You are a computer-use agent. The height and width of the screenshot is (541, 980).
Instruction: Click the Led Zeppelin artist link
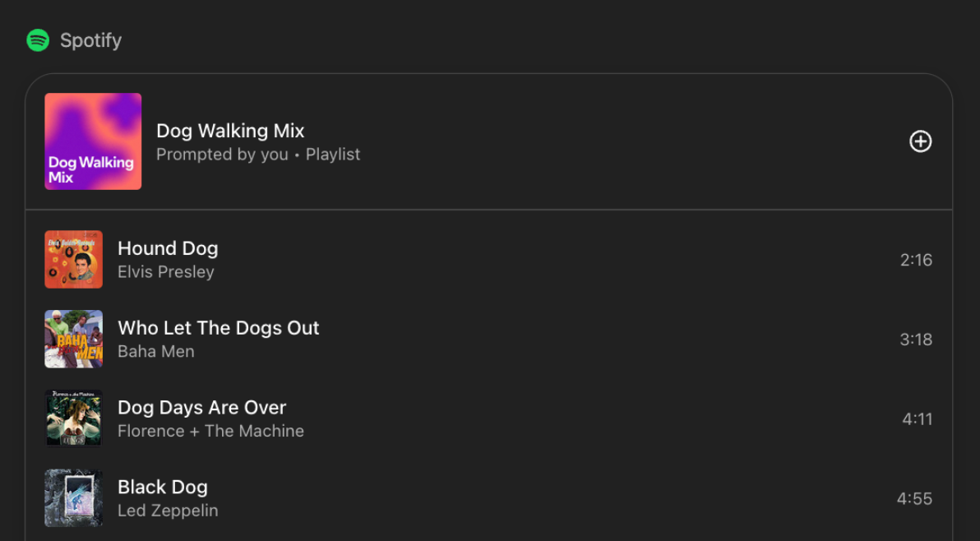(x=168, y=511)
